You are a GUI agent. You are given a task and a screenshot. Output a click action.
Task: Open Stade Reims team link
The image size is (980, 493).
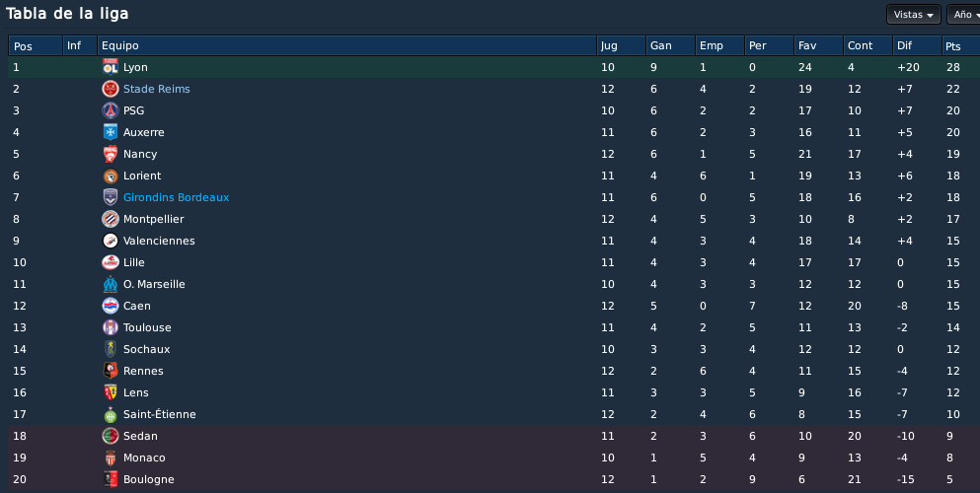(x=156, y=89)
